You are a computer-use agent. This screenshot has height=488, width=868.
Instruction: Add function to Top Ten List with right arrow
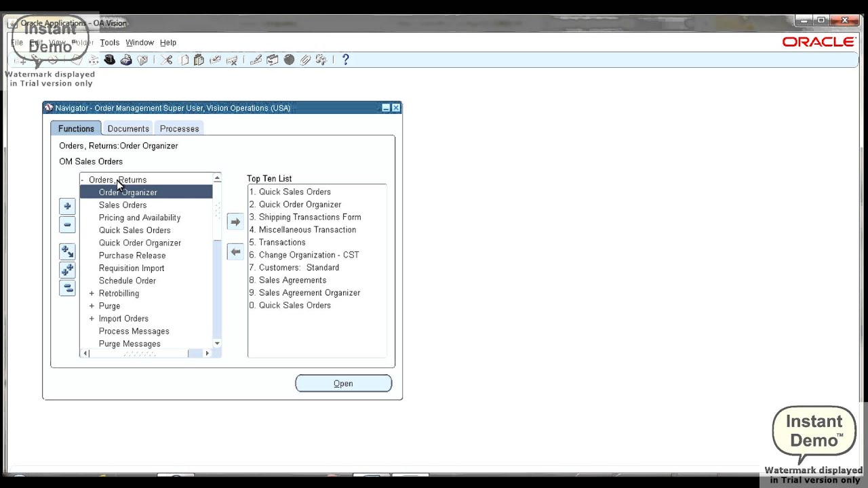pyautogui.click(x=235, y=222)
